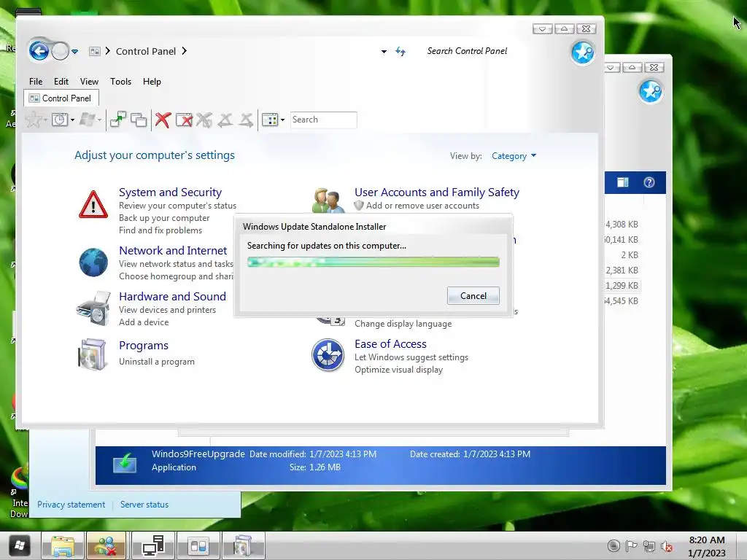Click Server status link

click(144, 505)
